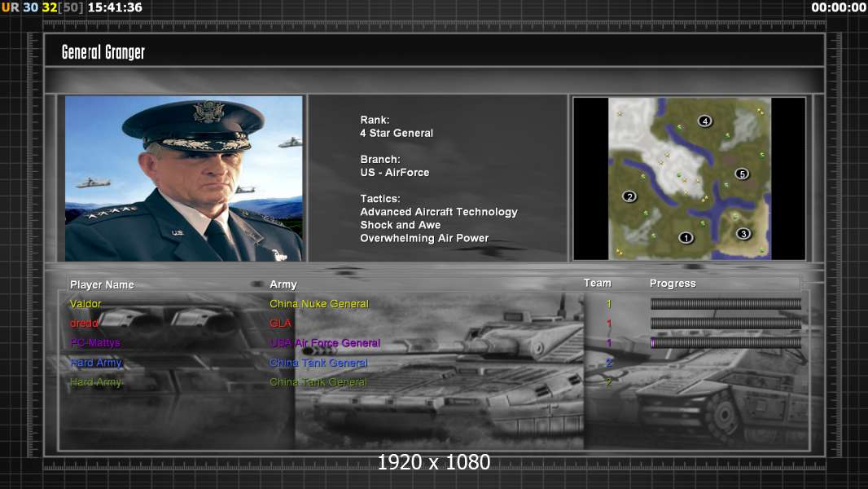Click "China Nuke General" army entry

[319, 303]
